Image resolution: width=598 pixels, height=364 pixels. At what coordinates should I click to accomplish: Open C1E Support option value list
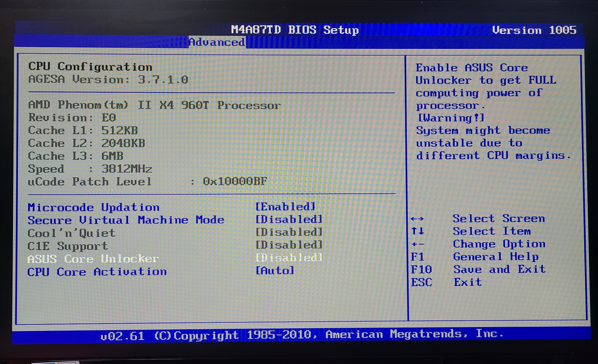tap(289, 245)
